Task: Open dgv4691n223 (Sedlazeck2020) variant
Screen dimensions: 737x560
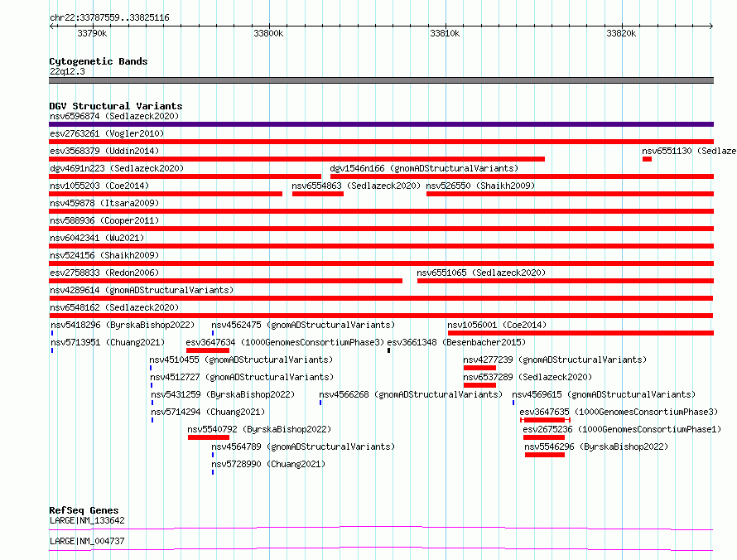Action: tap(117, 168)
